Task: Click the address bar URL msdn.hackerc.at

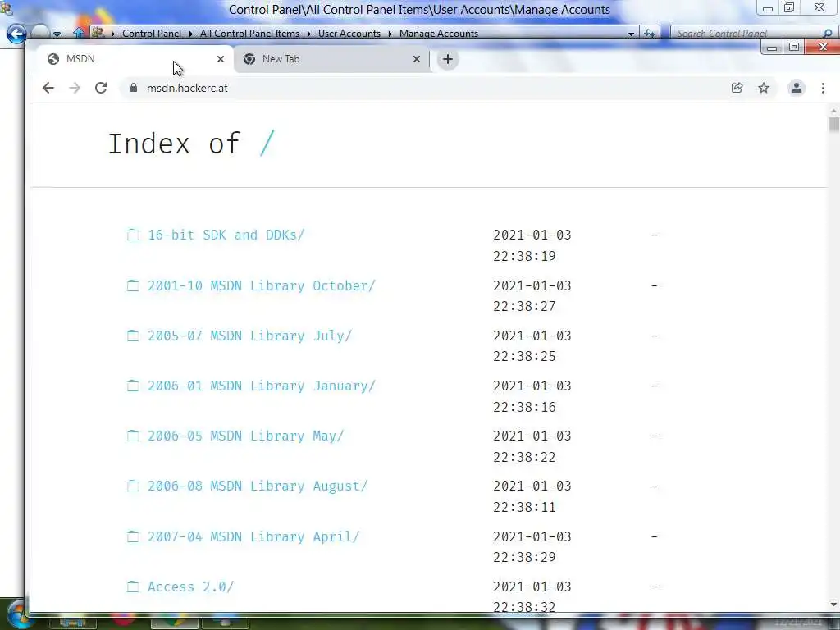Action: pos(187,88)
